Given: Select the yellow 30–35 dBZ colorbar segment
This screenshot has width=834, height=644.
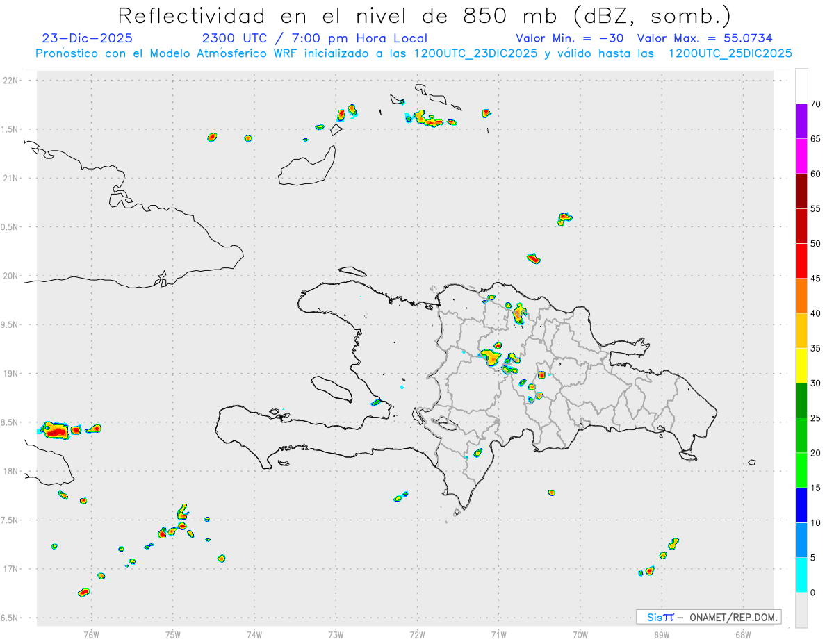Looking at the screenshot, I should 801,365.
